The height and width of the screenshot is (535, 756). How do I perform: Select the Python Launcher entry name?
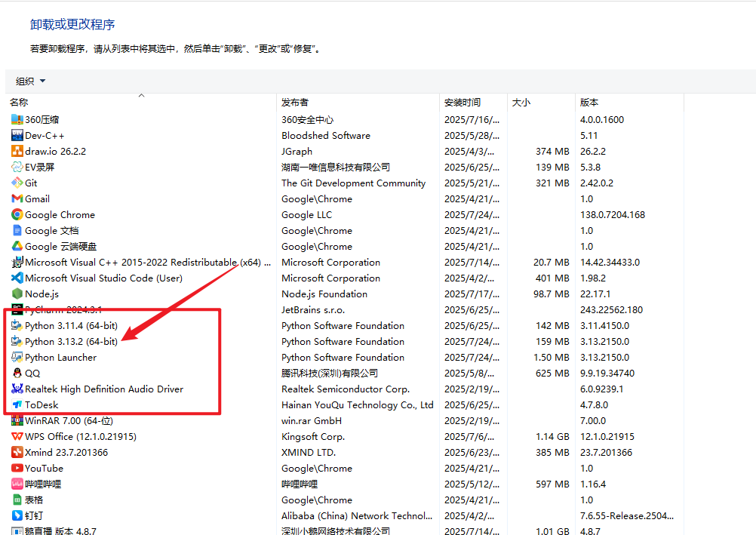61,357
